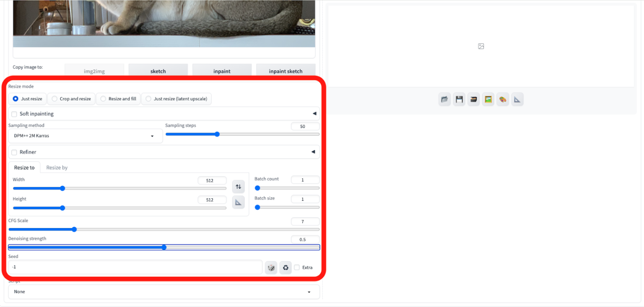
Task: Enable the Soft inpainting checkbox
Action: (x=14, y=114)
